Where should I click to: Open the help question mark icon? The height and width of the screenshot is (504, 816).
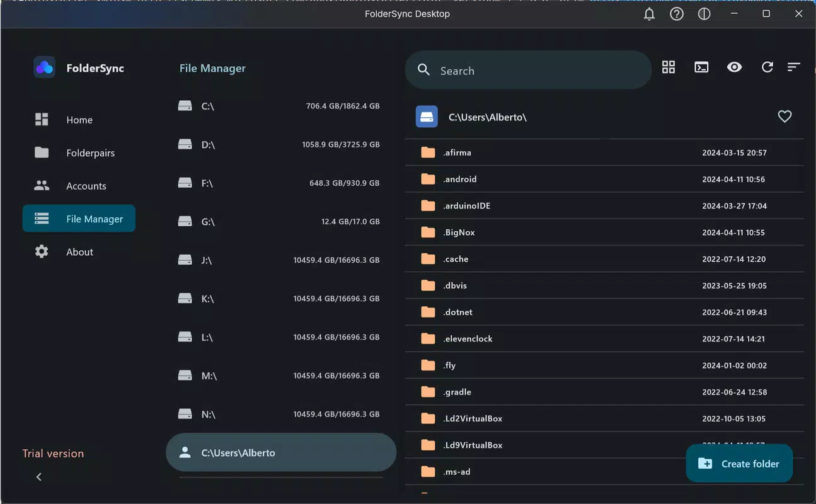point(677,14)
